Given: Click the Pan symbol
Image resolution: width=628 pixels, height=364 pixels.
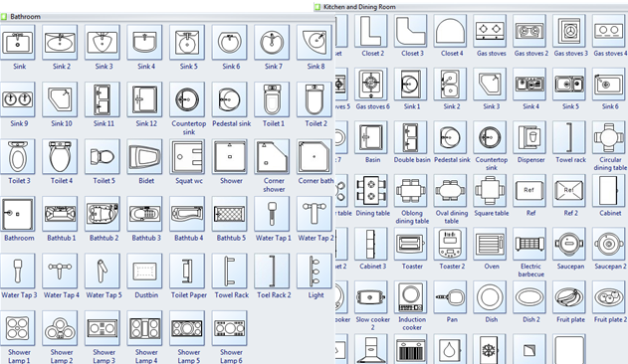Looking at the screenshot, I should [x=450, y=297].
